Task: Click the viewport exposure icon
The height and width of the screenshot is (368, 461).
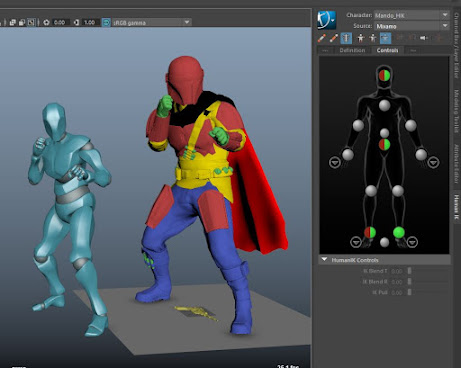Action: click(46, 23)
